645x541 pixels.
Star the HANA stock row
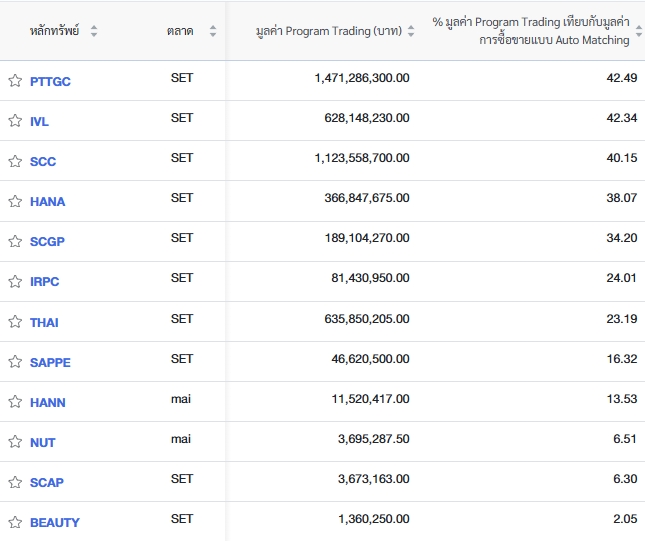click(x=15, y=201)
